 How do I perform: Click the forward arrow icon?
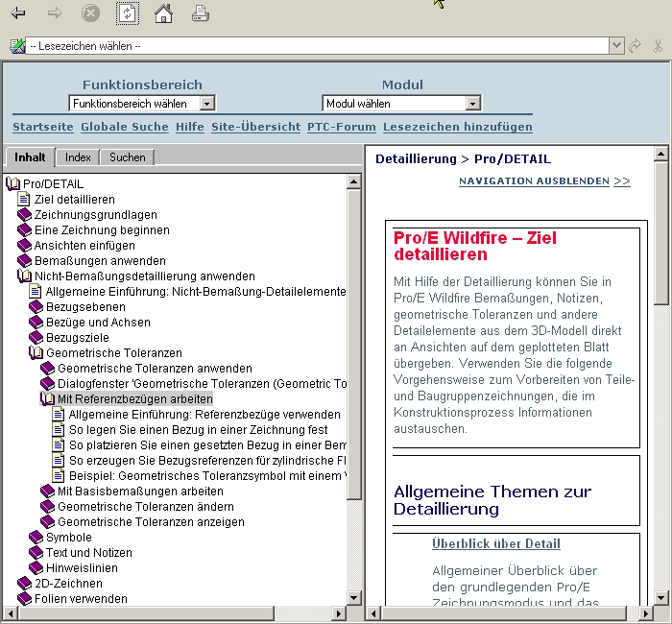coord(55,13)
